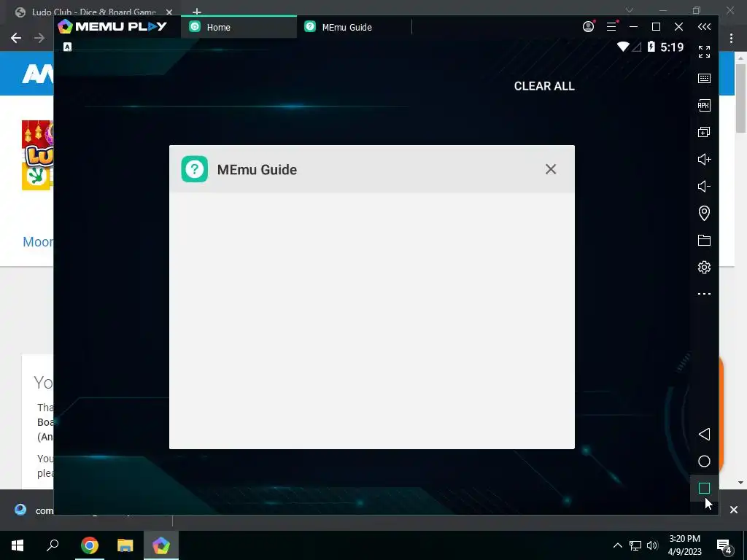
Task: Open the system tray volume control
Action: pos(652,545)
